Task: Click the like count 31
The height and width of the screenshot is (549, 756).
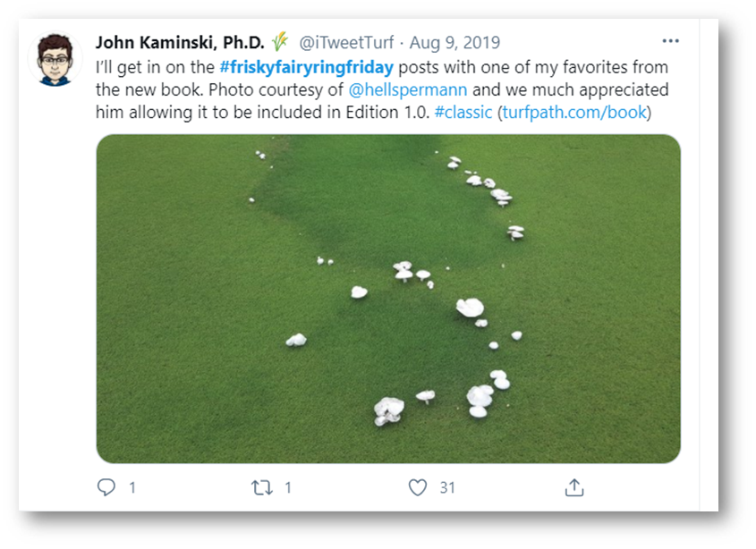Action: coord(447,487)
